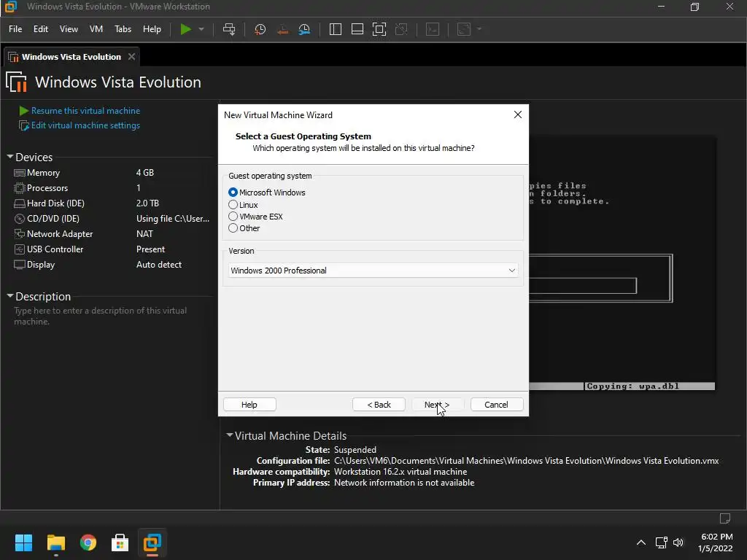Click Revert to Snapshot icon
The width and height of the screenshot is (747, 560).
(x=282, y=29)
